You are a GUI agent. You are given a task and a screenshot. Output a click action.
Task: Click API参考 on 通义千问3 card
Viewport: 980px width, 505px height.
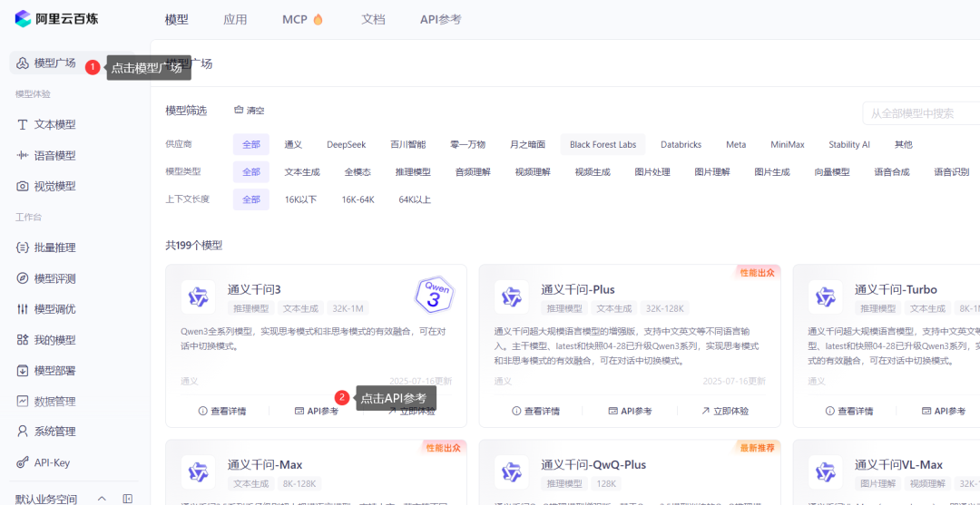pyautogui.click(x=317, y=411)
